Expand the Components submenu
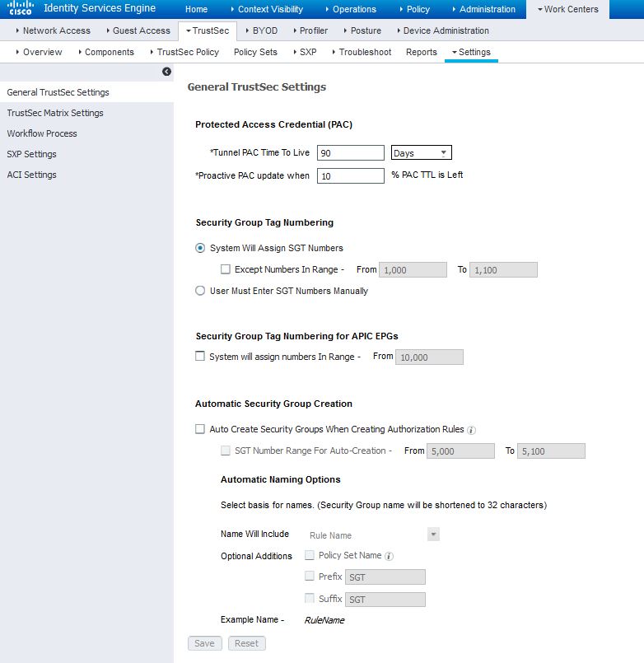Viewport: 644px width, 663px height. coord(106,52)
